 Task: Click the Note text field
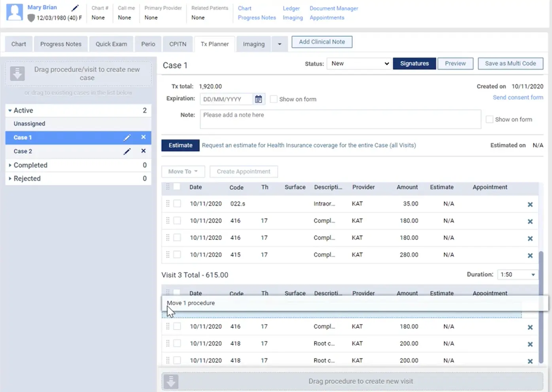[x=340, y=119]
